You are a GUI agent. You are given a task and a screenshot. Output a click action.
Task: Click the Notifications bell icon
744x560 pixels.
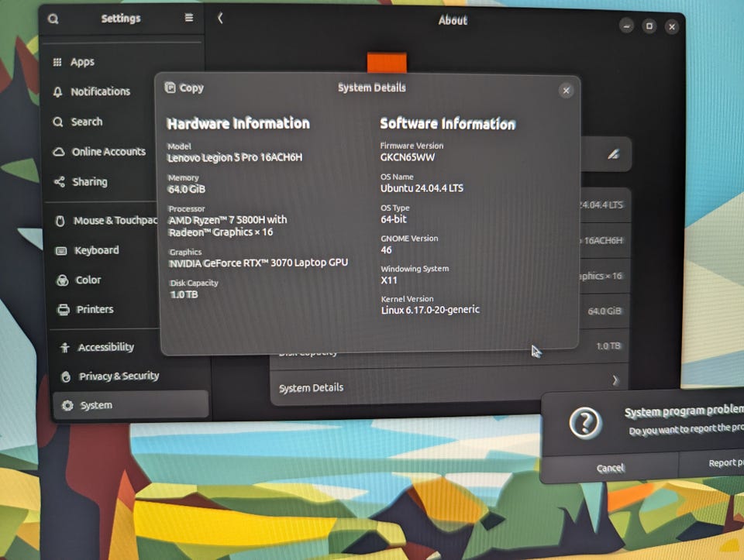click(x=57, y=92)
